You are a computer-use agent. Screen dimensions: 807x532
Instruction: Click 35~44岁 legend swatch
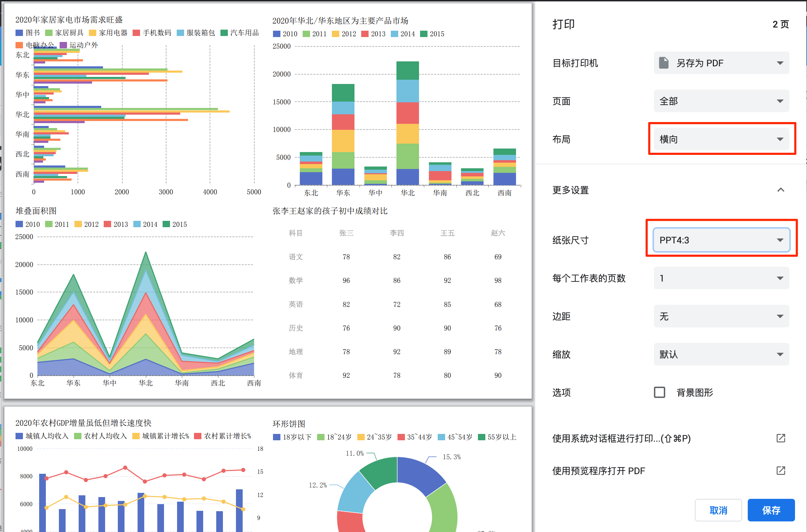coord(401,437)
